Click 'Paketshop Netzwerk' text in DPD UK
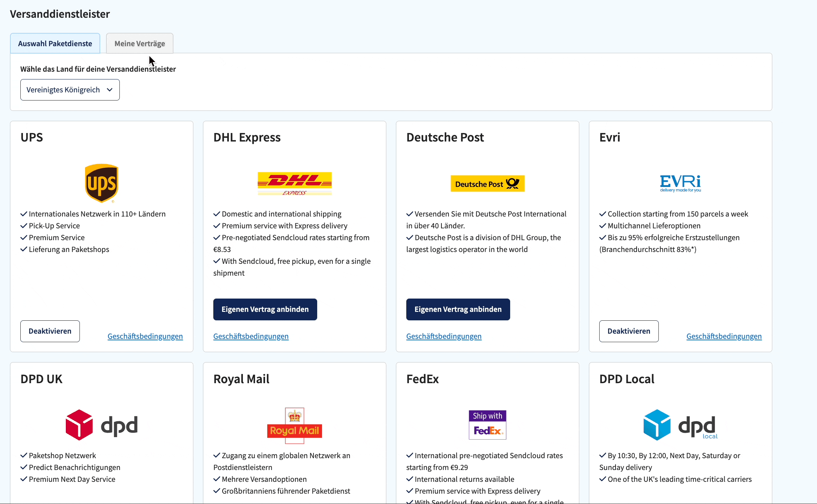The height and width of the screenshot is (504, 817). (62, 456)
